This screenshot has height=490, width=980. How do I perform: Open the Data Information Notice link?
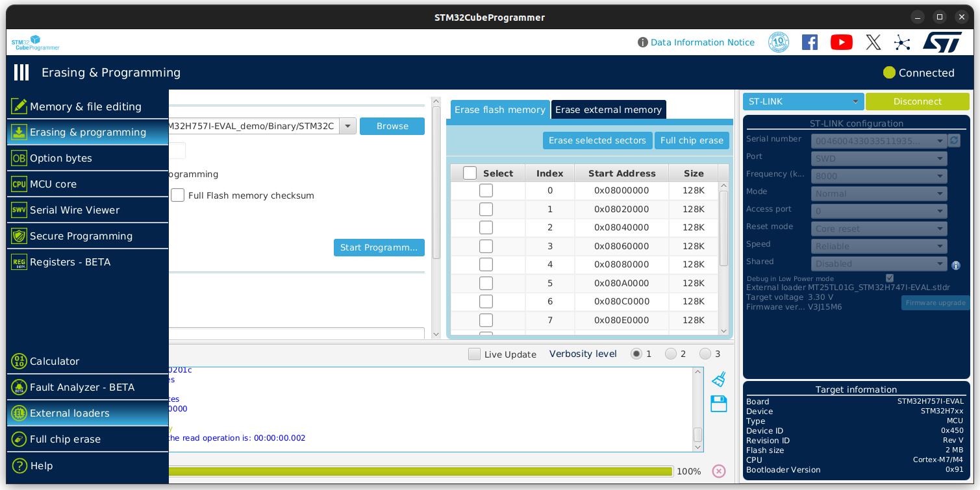[x=703, y=42]
